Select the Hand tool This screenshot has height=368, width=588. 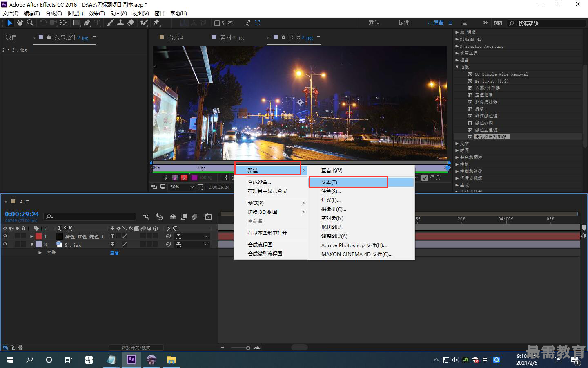pyautogui.click(x=20, y=23)
